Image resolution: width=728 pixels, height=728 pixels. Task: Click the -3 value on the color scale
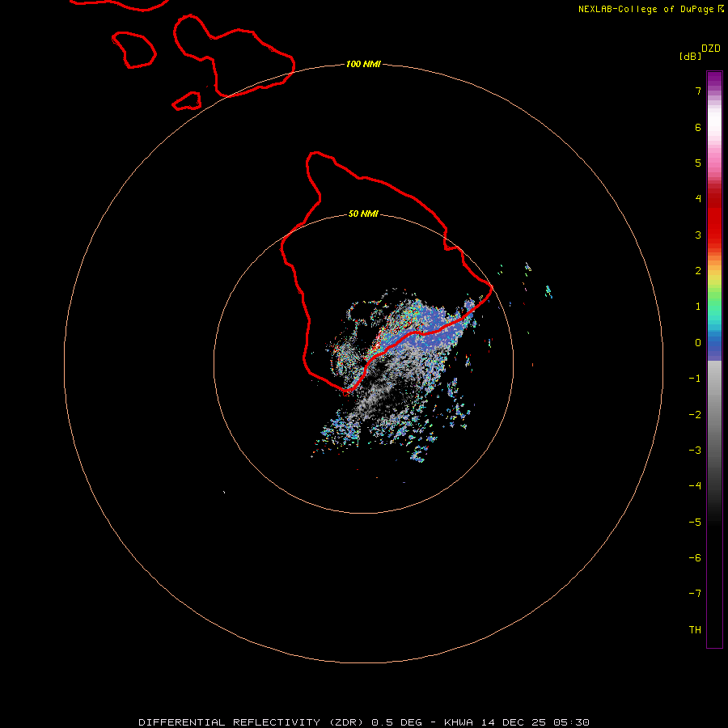(x=695, y=451)
